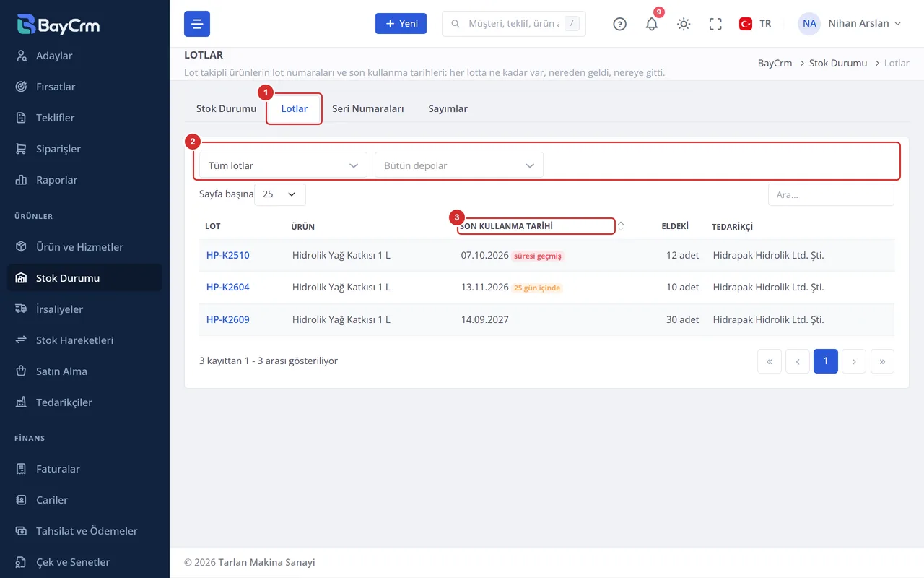
Task: Switch theme with the sun icon
Action: tap(684, 24)
